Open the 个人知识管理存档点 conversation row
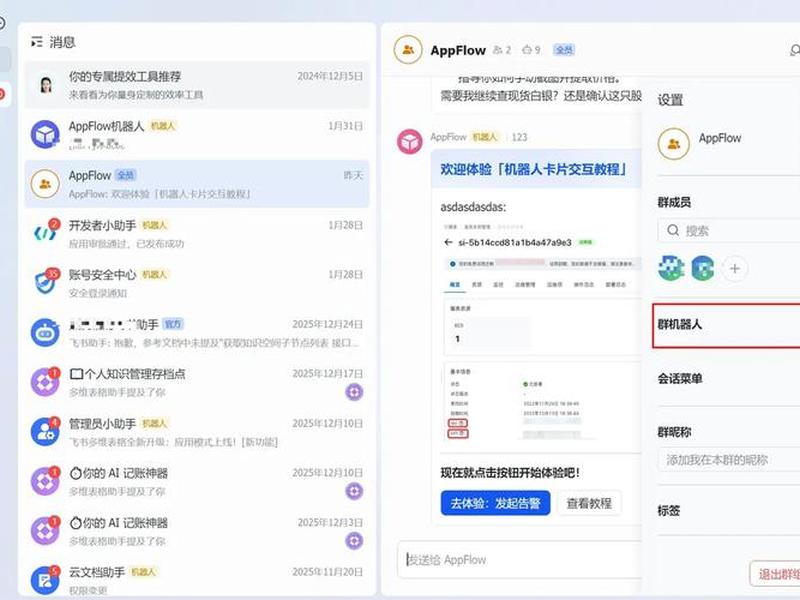Image resolution: width=800 pixels, height=600 pixels. coord(197,382)
